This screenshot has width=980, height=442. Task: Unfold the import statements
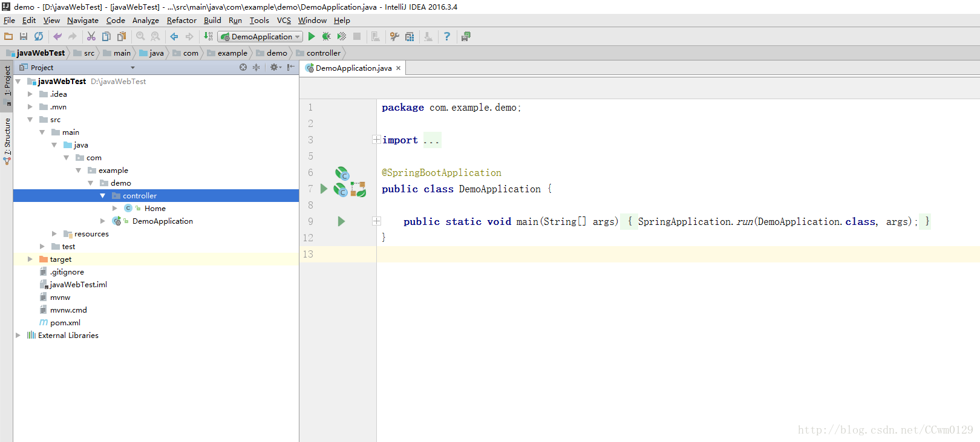[376, 140]
